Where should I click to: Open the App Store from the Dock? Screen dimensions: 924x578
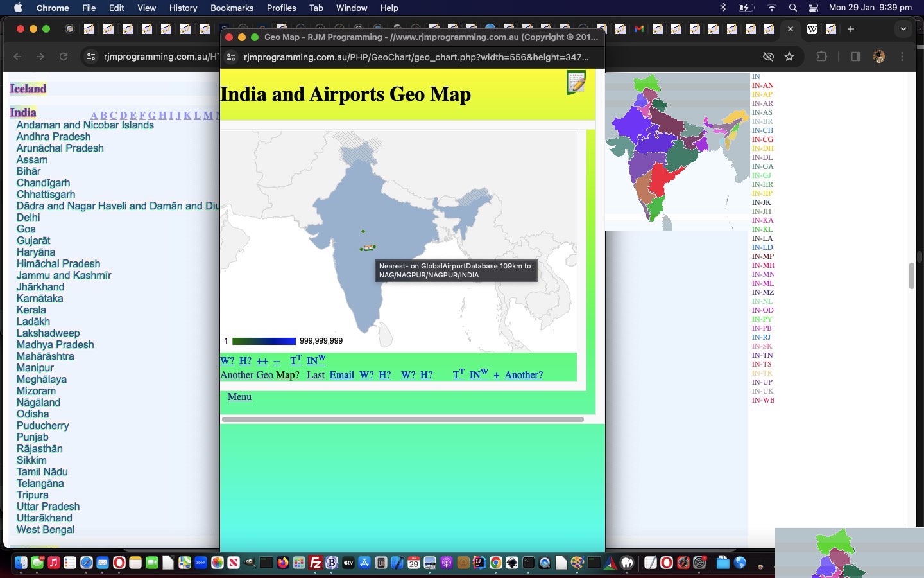tap(364, 563)
